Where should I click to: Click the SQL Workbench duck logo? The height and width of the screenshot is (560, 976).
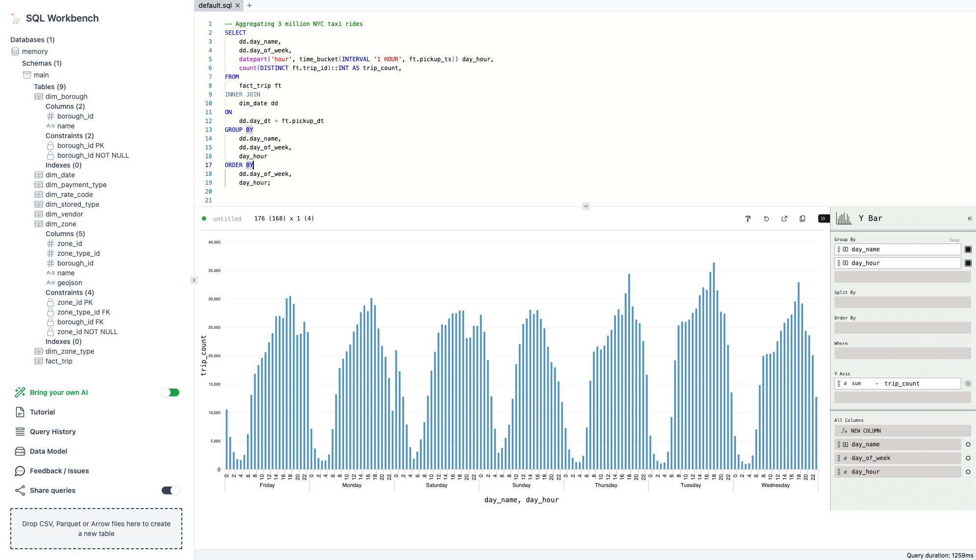(16, 19)
